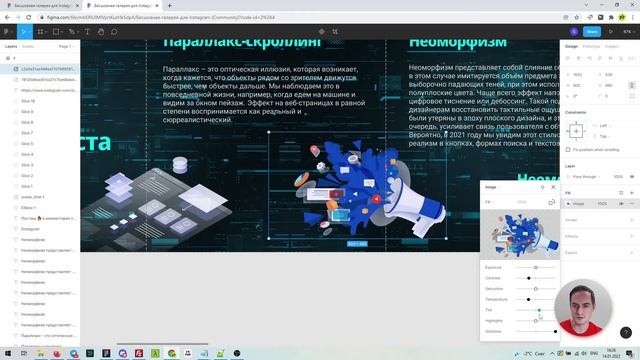The image size is (640, 360).
Task: Toggle layer visibility eye in Layer section
Action: pyautogui.click(x=632, y=177)
